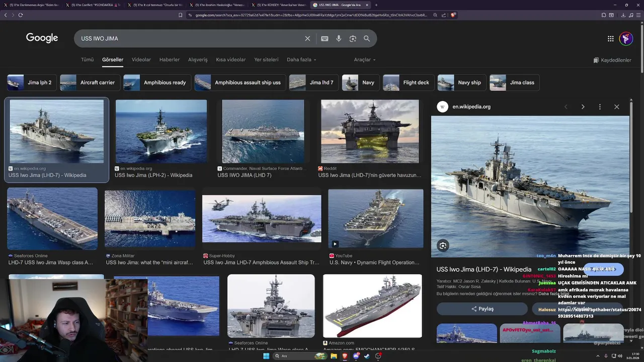
Task: Open the Seaforces Online LHD-7 Wasp class thumbnail
Action: (x=52, y=219)
